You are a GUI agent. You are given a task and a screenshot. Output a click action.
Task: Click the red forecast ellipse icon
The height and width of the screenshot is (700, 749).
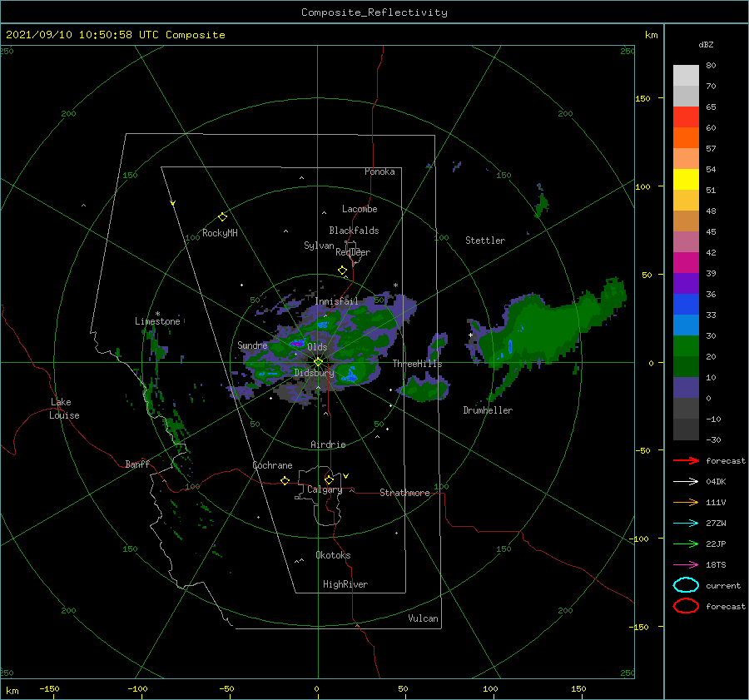[686, 606]
